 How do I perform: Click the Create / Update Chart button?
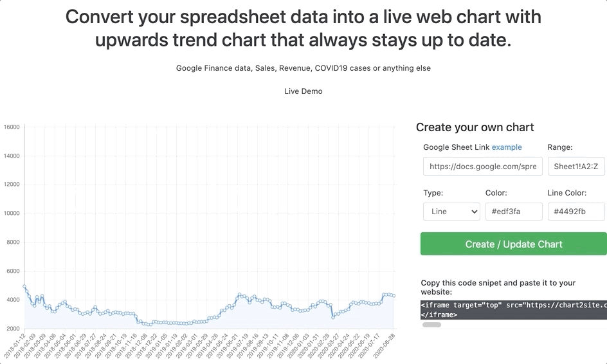pyautogui.click(x=513, y=244)
